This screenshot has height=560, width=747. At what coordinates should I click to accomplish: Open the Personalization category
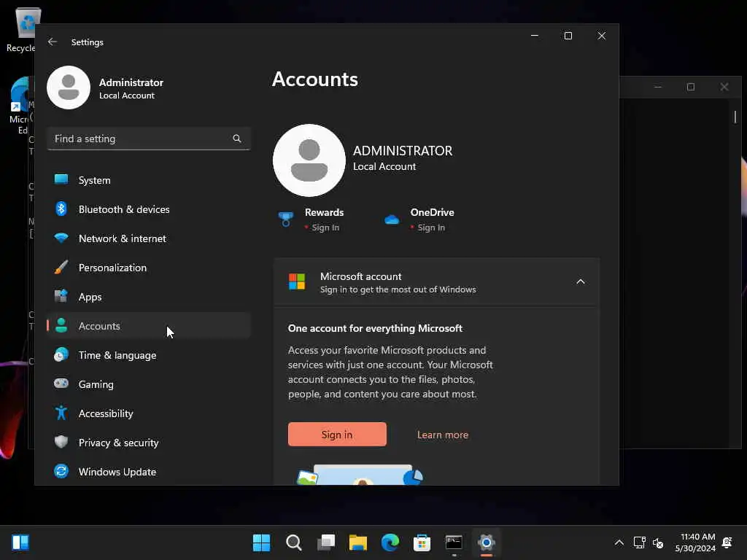coord(149,268)
